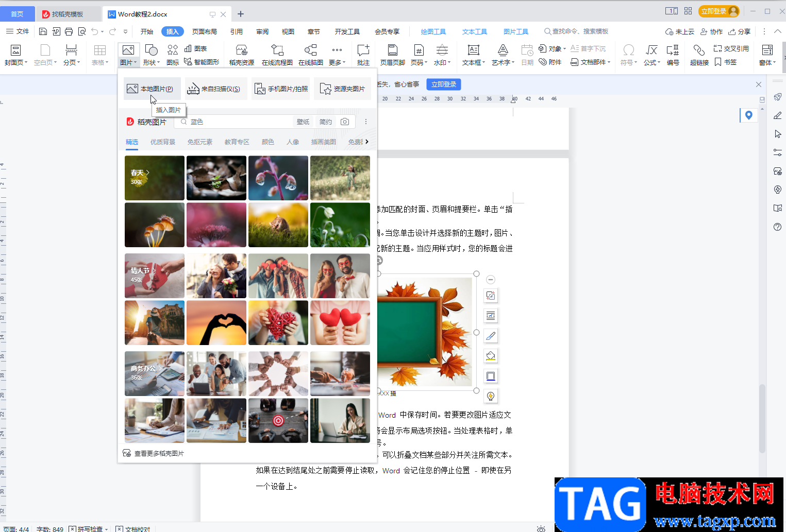This screenshot has height=532, width=786.
Task: Insert 超链接 hyperlink
Action: 699,55
